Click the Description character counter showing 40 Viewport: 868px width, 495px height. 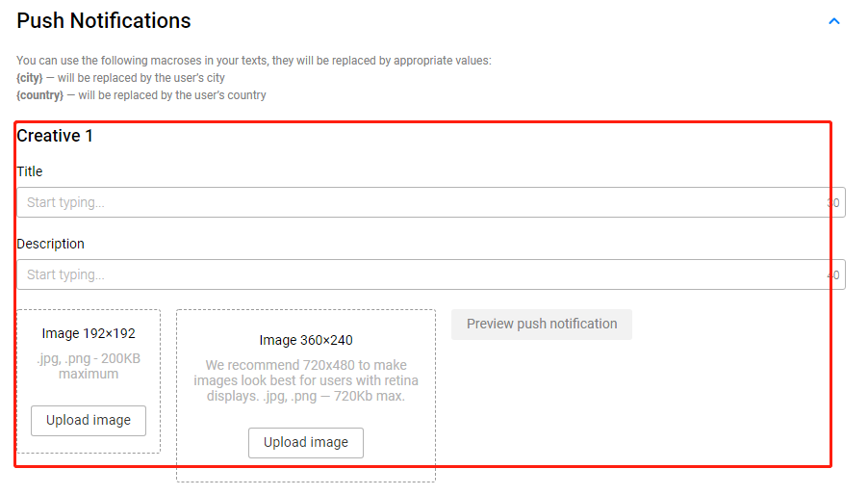coord(833,275)
